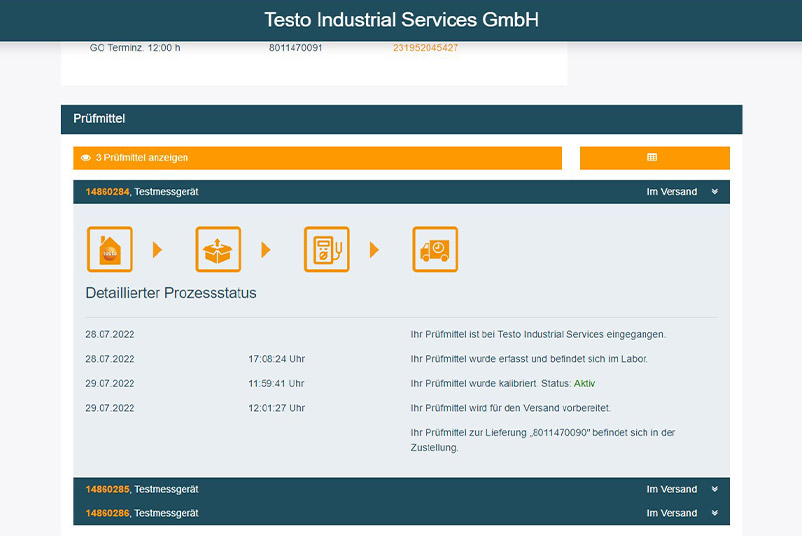Click the arrow before the truck icon
This screenshot has height=536, width=802.
374,250
